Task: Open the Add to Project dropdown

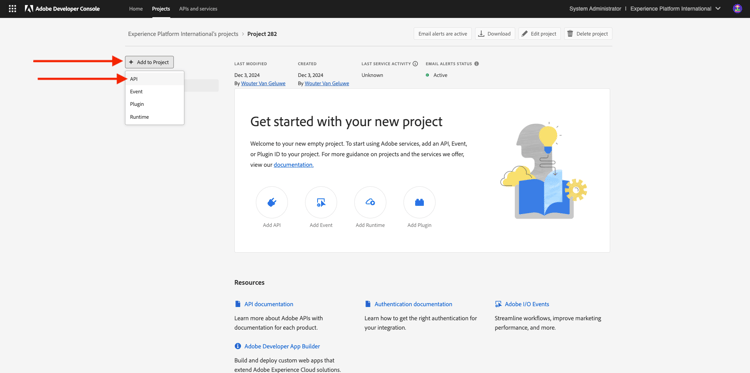Action: tap(149, 62)
